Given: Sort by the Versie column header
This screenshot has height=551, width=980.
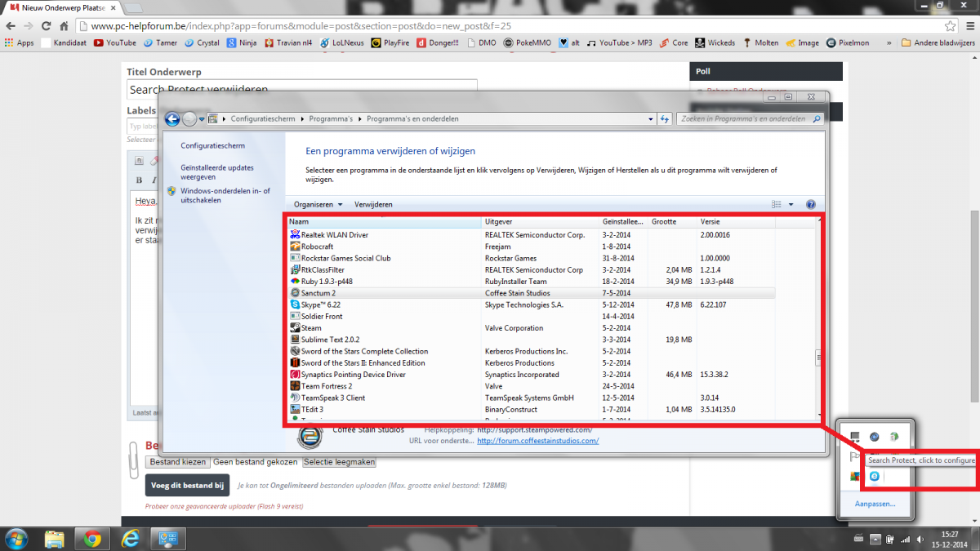Looking at the screenshot, I should [x=735, y=222].
